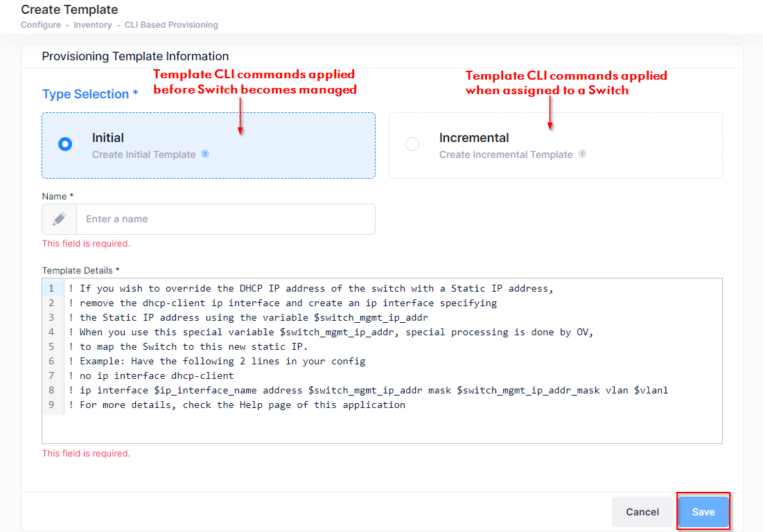Click line number 9 in template editor
This screenshot has width=763, height=532.
52,405
